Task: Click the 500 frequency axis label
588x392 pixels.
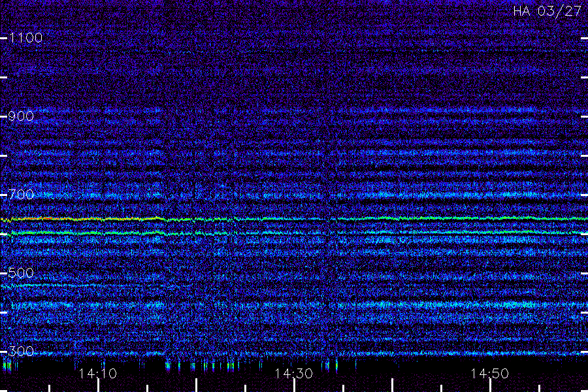Action: pos(21,272)
